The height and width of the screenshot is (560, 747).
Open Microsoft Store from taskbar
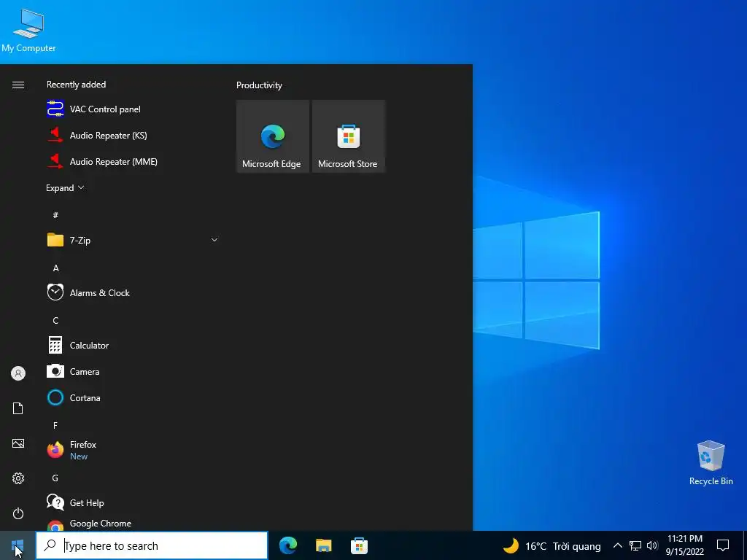(359, 545)
